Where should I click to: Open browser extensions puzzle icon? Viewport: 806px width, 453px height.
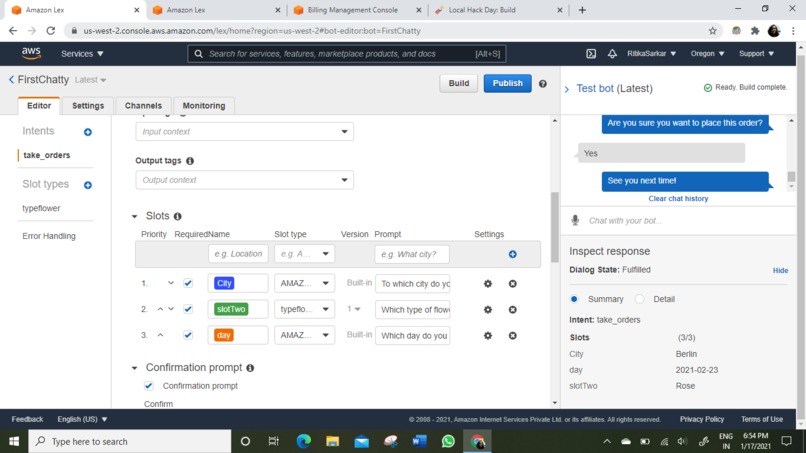tap(755, 31)
